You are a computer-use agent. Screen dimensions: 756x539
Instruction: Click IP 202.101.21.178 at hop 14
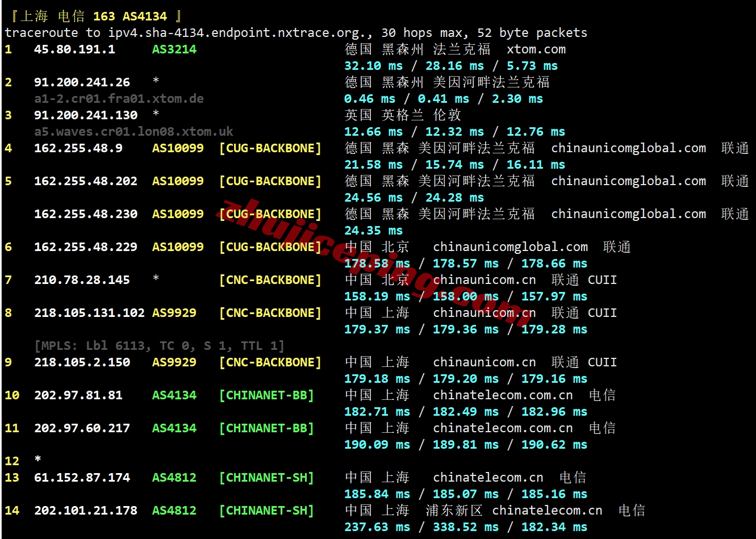tap(86, 511)
